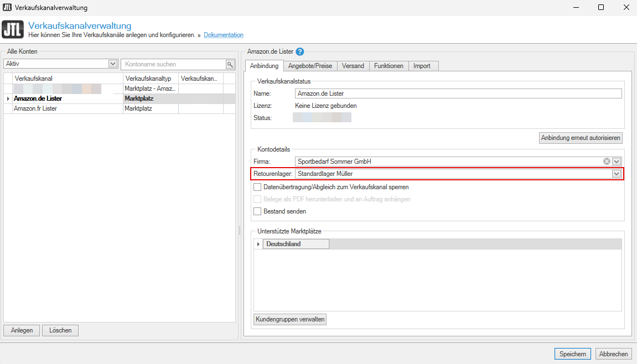Click into the Name input field
Viewport: 637px width, 364px height.
[458, 93]
